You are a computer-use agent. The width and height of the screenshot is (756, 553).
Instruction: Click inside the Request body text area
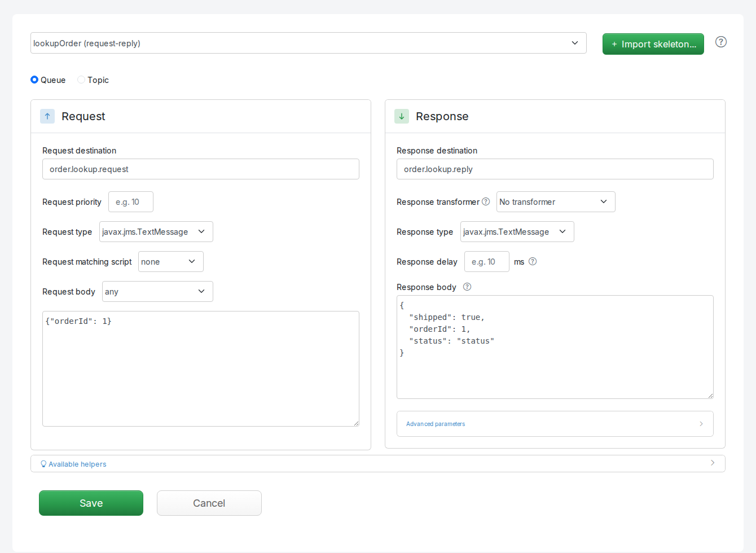click(x=201, y=368)
